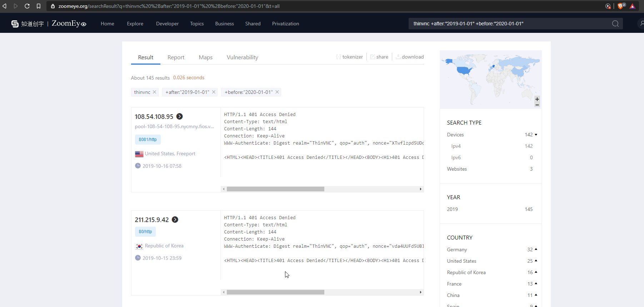Remove the after 2019-01-01 filter tag

tap(214, 92)
